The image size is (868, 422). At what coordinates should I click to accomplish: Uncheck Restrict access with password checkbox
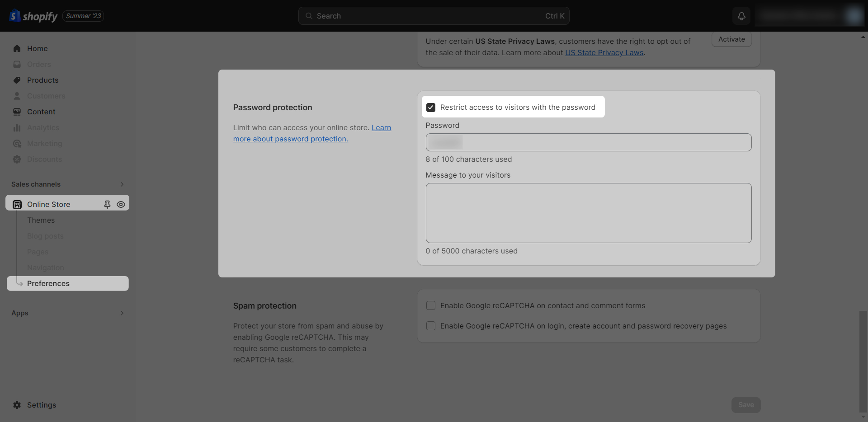tap(431, 107)
